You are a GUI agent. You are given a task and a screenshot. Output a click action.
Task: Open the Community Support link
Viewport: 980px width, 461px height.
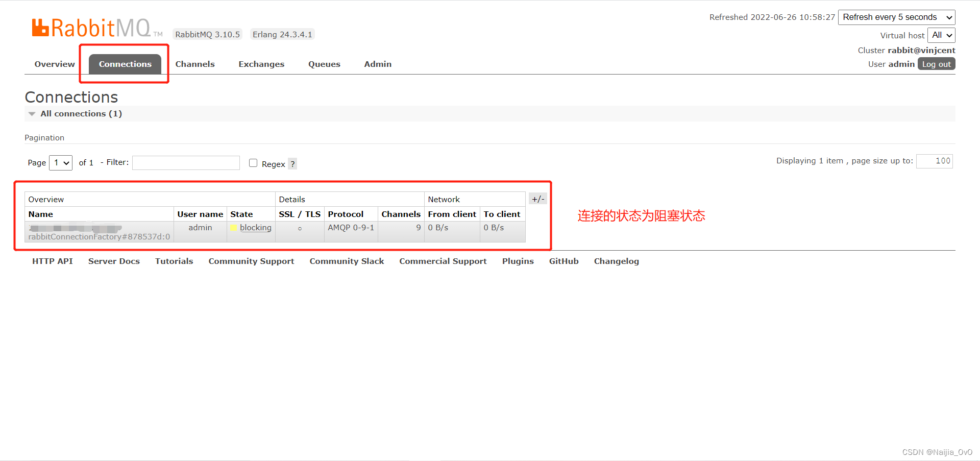[251, 261]
